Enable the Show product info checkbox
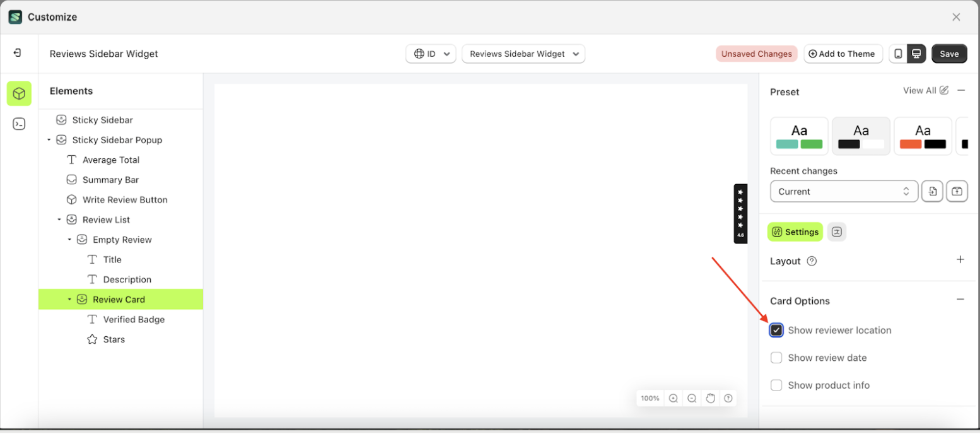 [776, 385]
